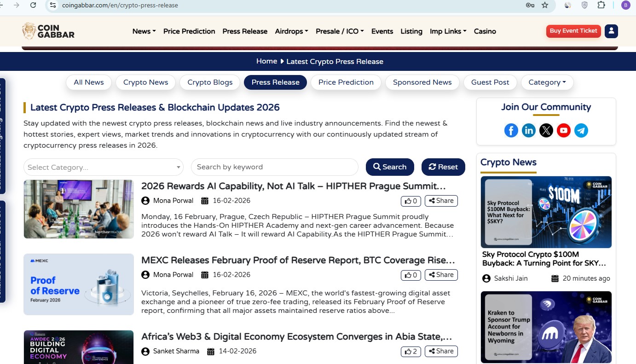
Task: Click the LinkedIn social icon
Action: (529, 130)
